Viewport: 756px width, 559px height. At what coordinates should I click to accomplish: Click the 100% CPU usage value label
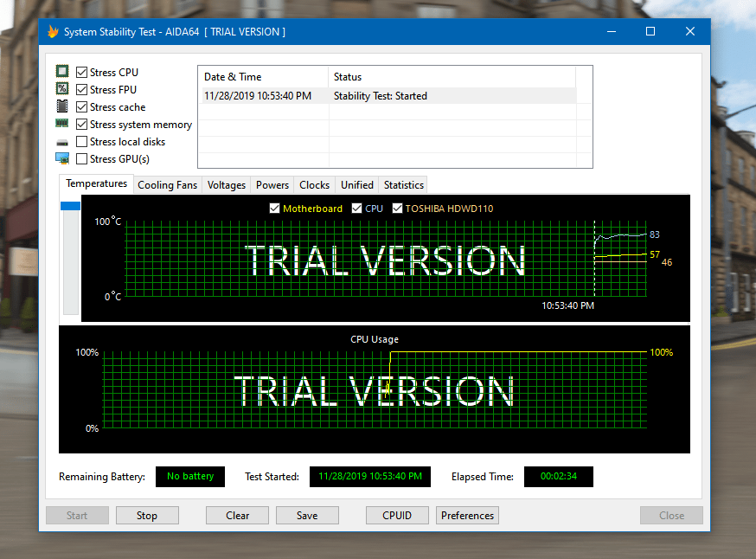(x=661, y=352)
